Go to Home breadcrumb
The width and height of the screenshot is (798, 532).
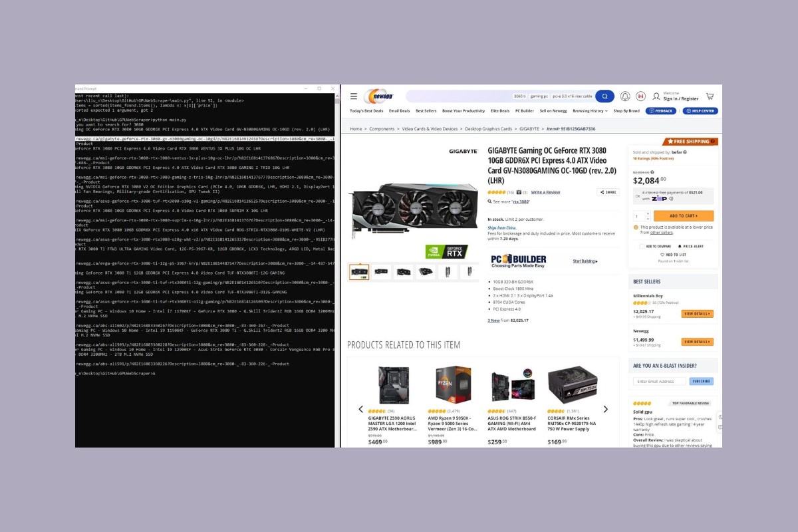pos(356,129)
